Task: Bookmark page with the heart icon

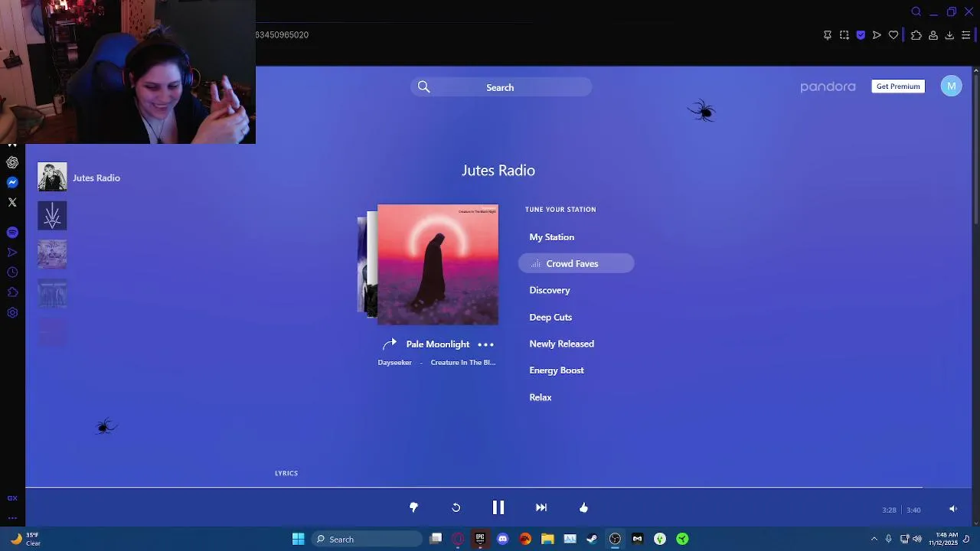Action: [x=893, y=35]
